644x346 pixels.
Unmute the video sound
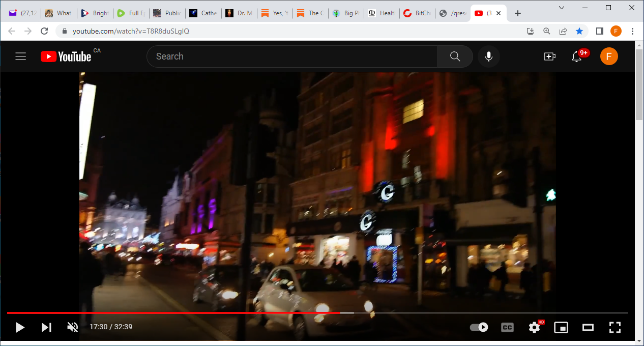click(x=73, y=327)
